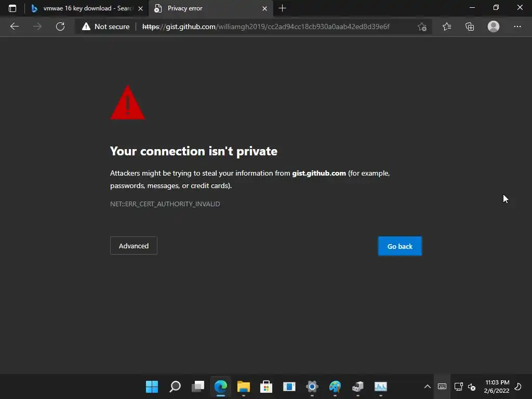Click the gist.github.com URL in address bar

[x=265, y=26]
